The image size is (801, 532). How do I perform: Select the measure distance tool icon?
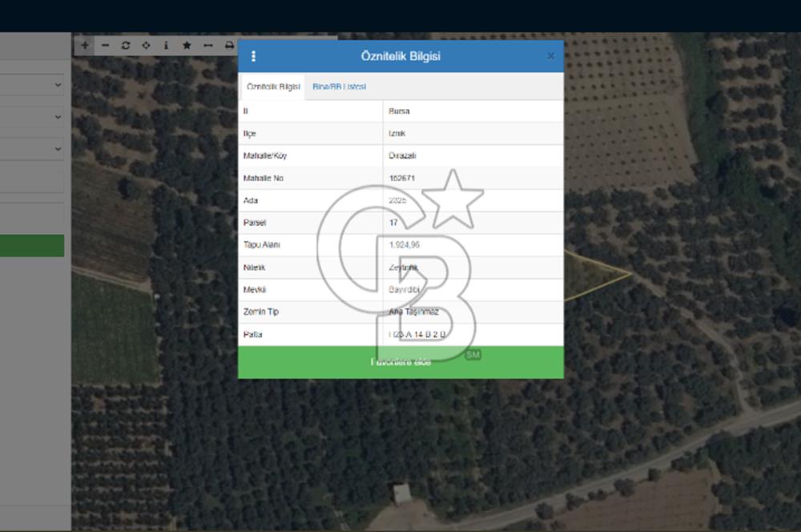[x=208, y=46]
